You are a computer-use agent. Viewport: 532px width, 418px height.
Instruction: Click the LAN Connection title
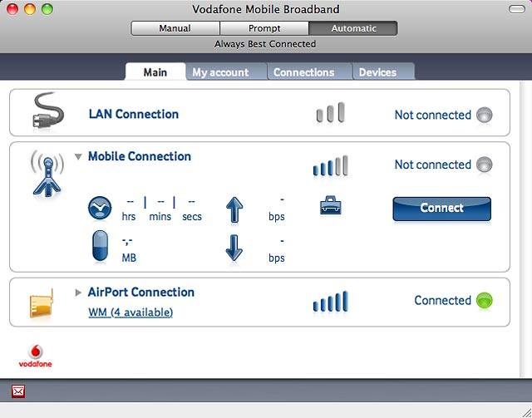[x=134, y=115]
